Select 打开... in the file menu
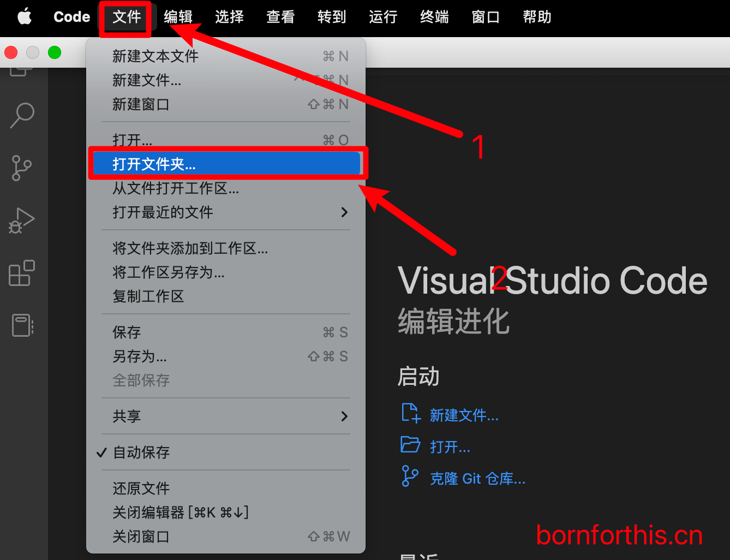This screenshot has width=730, height=560. click(226, 140)
